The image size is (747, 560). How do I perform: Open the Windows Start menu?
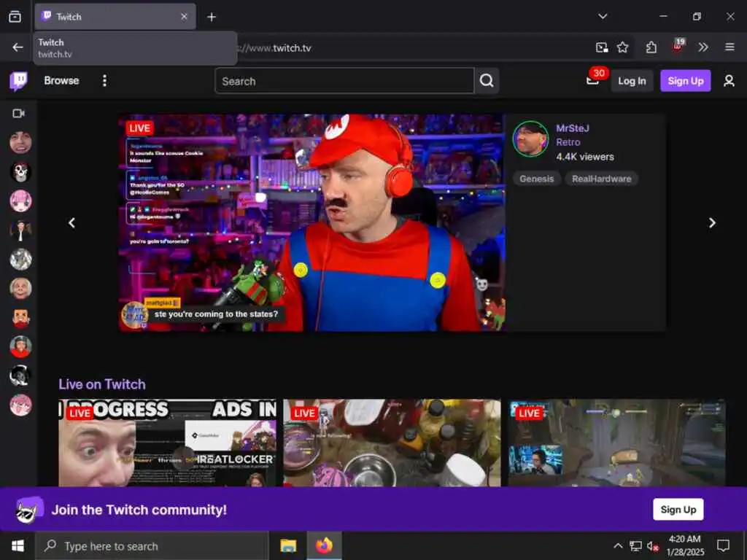click(18, 545)
